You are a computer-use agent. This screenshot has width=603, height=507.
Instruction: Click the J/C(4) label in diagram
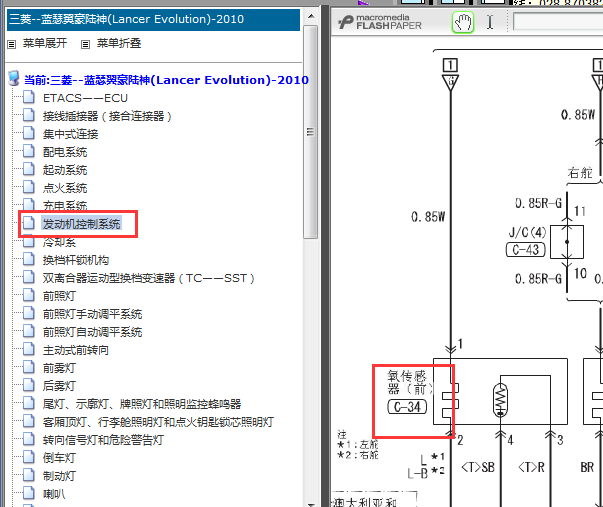pyautogui.click(x=527, y=232)
